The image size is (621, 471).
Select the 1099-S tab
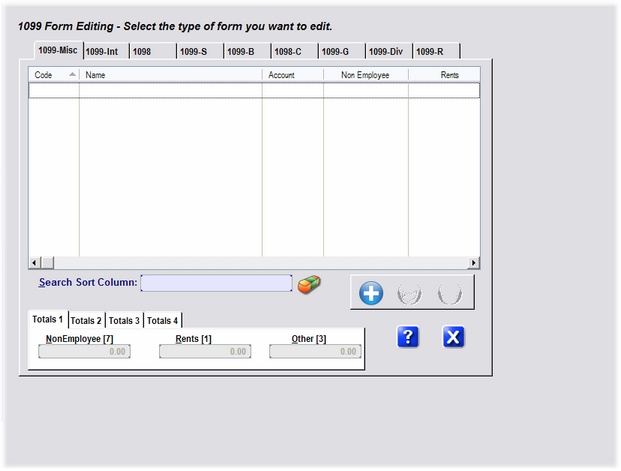200,51
